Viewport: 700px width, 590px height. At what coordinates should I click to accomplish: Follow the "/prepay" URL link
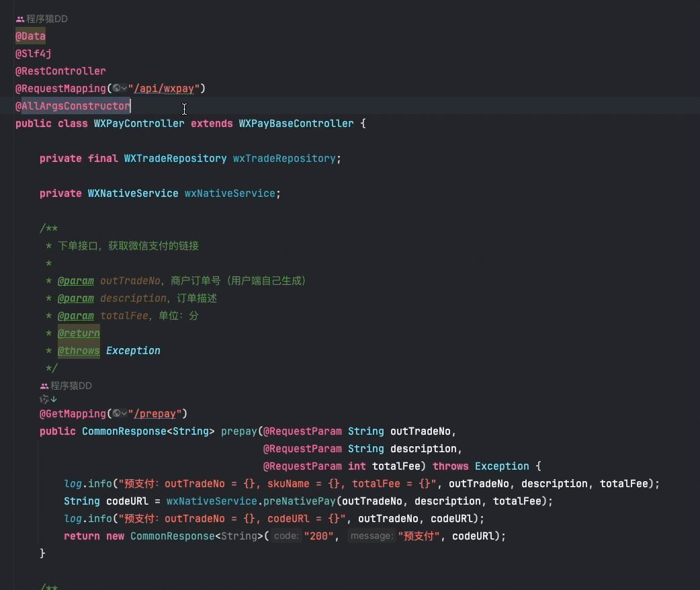(x=155, y=413)
